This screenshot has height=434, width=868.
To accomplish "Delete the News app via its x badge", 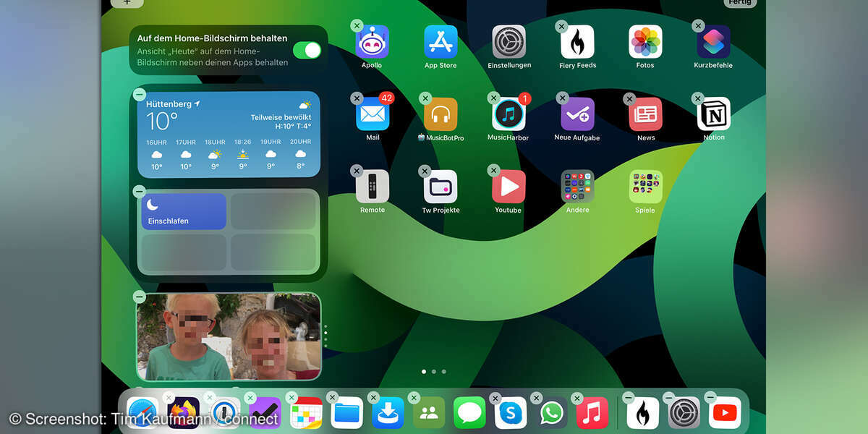I will point(629,98).
